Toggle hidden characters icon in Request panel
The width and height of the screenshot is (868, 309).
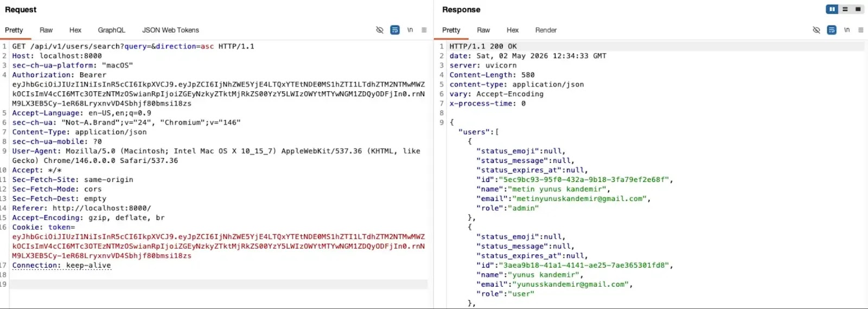pos(380,30)
